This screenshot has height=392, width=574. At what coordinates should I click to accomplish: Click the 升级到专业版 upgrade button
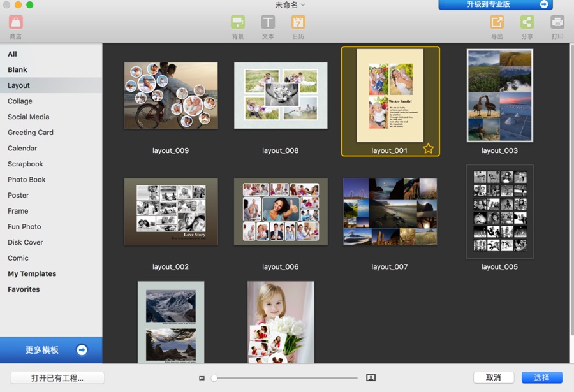pos(496,4)
